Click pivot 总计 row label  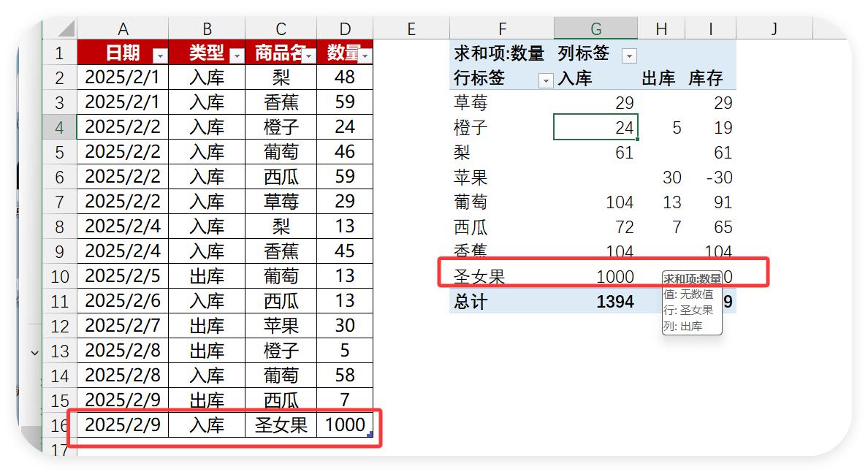coord(471,302)
